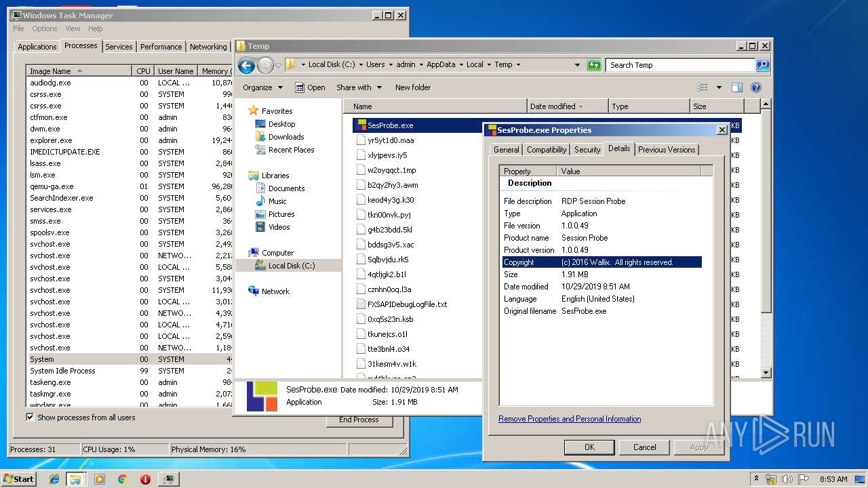The width and height of the screenshot is (868, 488).
Task: Sort Task Manager by Image Name column
Action: [x=79, y=71]
